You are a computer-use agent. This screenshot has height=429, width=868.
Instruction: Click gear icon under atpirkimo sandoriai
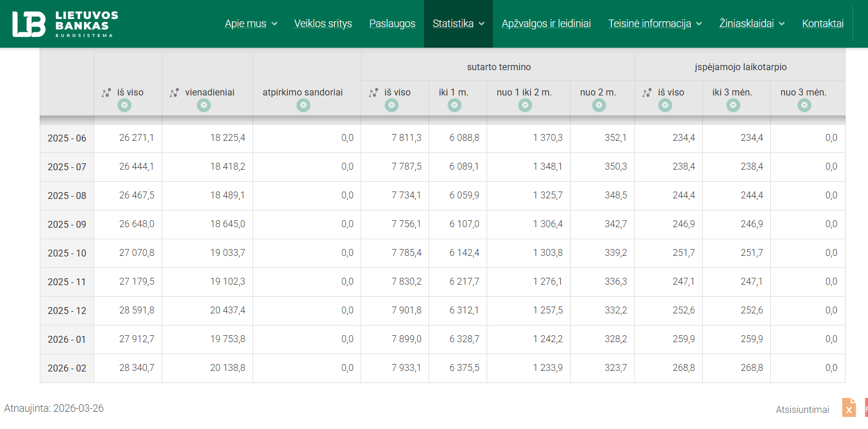pos(303,105)
